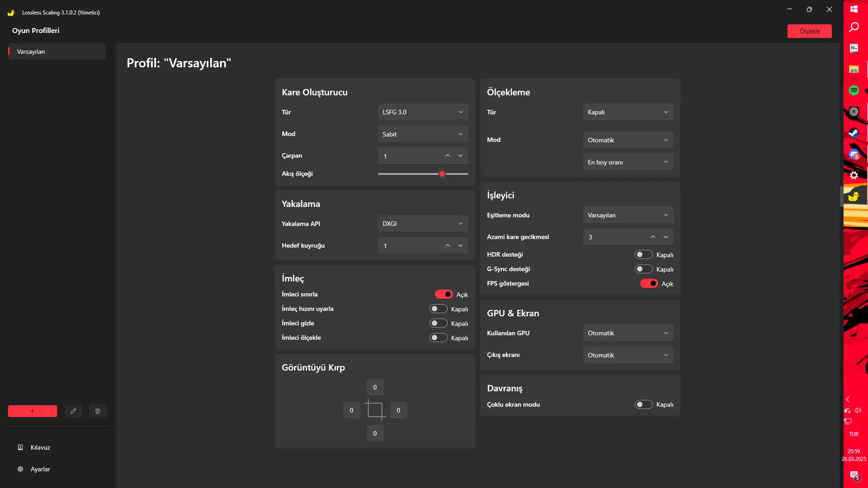
Task: Open Windows Settings gear in taskbar
Action: click(854, 175)
